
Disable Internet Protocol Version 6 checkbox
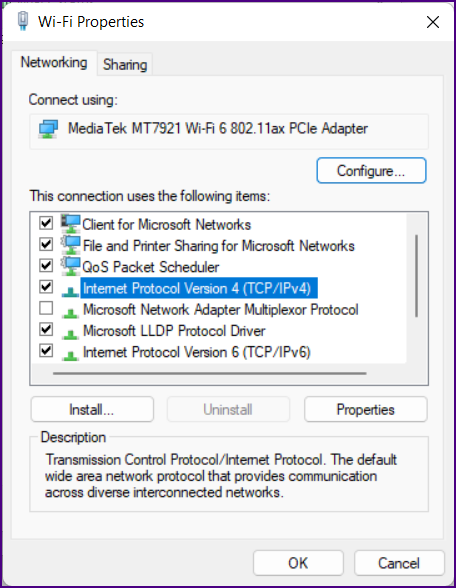[x=46, y=351]
